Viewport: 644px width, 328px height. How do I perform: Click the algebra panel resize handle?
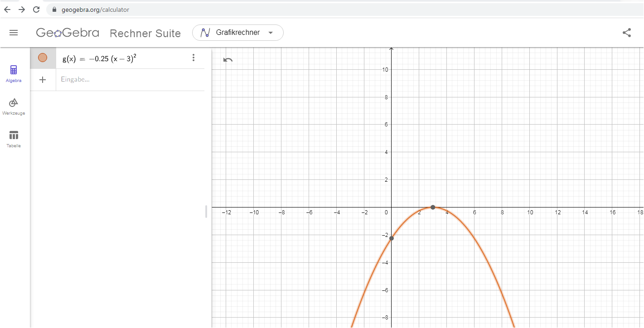pyautogui.click(x=206, y=212)
